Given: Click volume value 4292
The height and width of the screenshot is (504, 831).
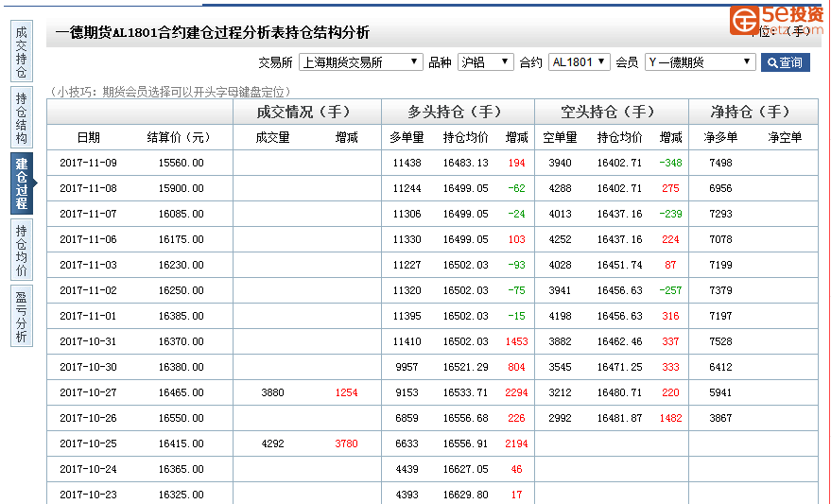Looking at the screenshot, I should tap(272, 443).
